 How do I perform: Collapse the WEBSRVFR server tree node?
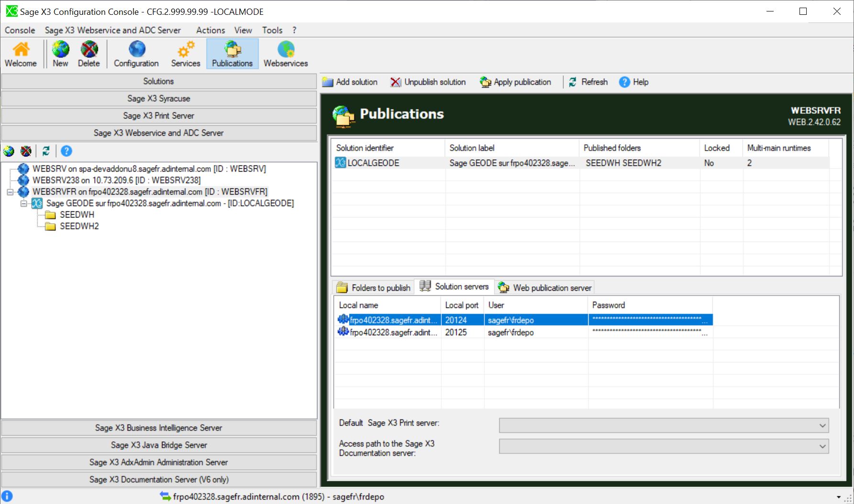10,192
